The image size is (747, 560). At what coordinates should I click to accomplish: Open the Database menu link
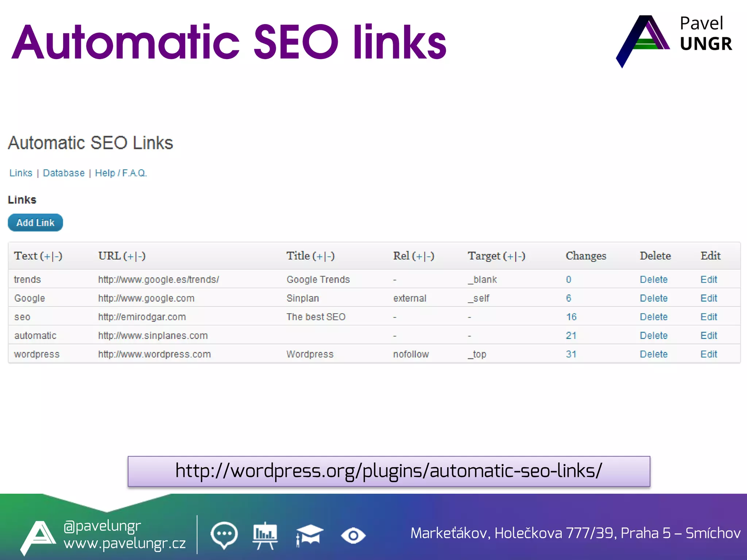tap(63, 173)
